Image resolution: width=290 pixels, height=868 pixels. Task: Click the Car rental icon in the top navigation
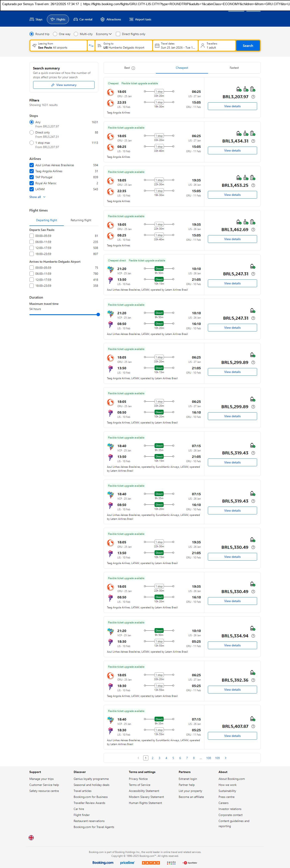point(76,20)
